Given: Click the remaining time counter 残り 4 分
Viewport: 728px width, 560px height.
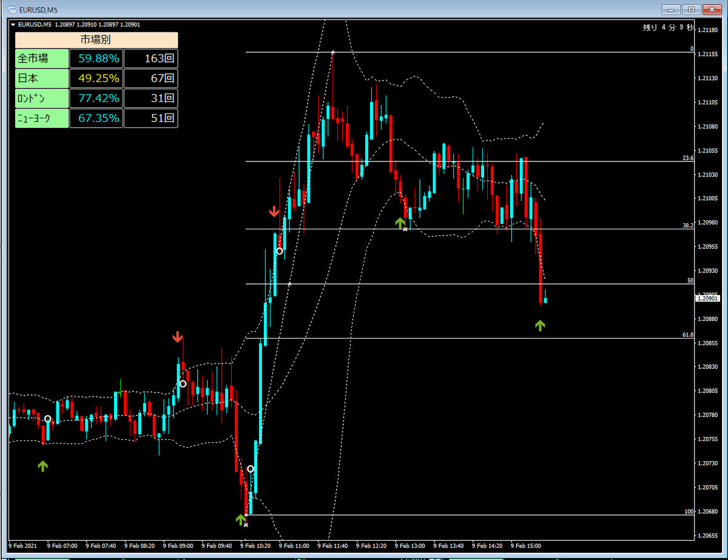Looking at the screenshot, I should (x=667, y=27).
